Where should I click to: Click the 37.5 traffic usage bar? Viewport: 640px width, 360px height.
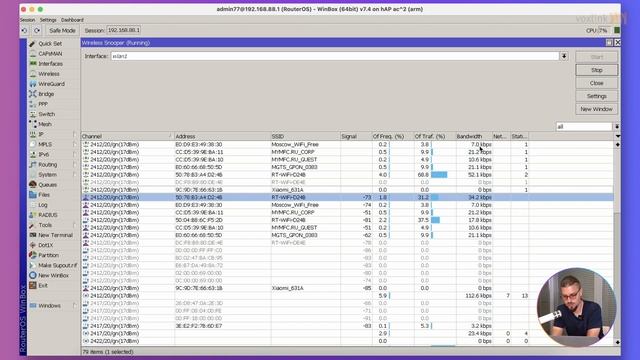[x=436, y=220]
